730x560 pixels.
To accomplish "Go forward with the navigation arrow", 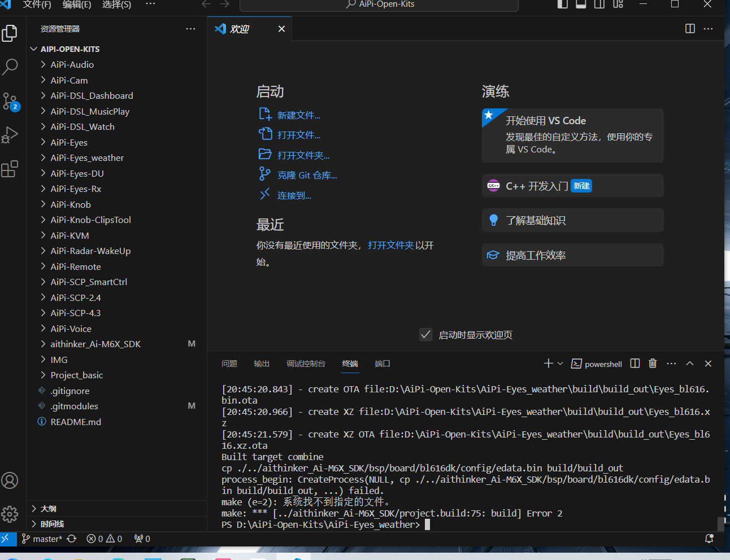I will click(224, 4).
